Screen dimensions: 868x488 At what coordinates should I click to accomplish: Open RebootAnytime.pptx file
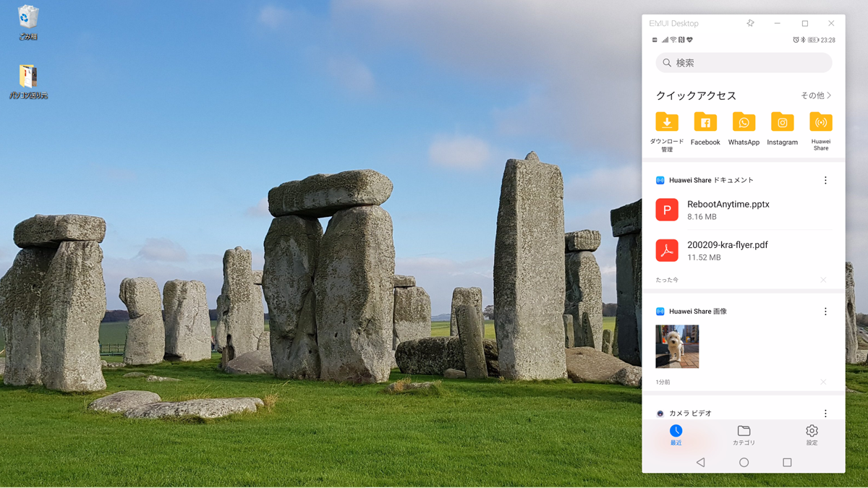click(x=744, y=210)
